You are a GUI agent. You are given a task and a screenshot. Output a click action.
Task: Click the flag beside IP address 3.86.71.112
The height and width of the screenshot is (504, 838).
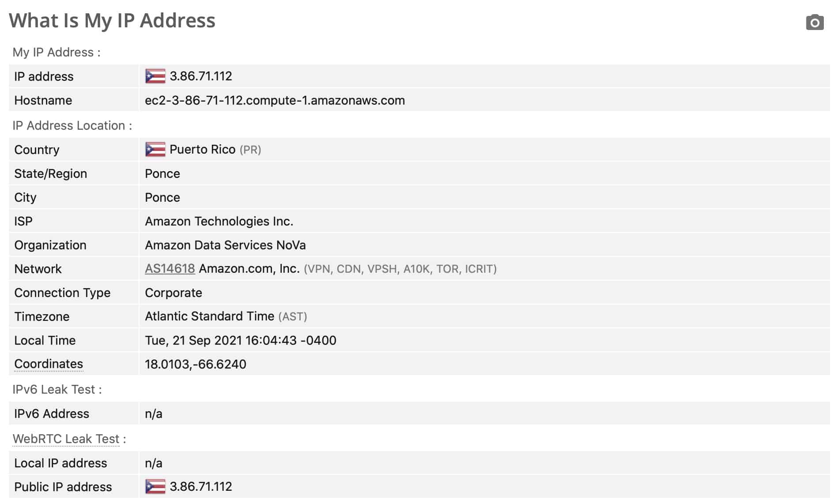point(155,76)
